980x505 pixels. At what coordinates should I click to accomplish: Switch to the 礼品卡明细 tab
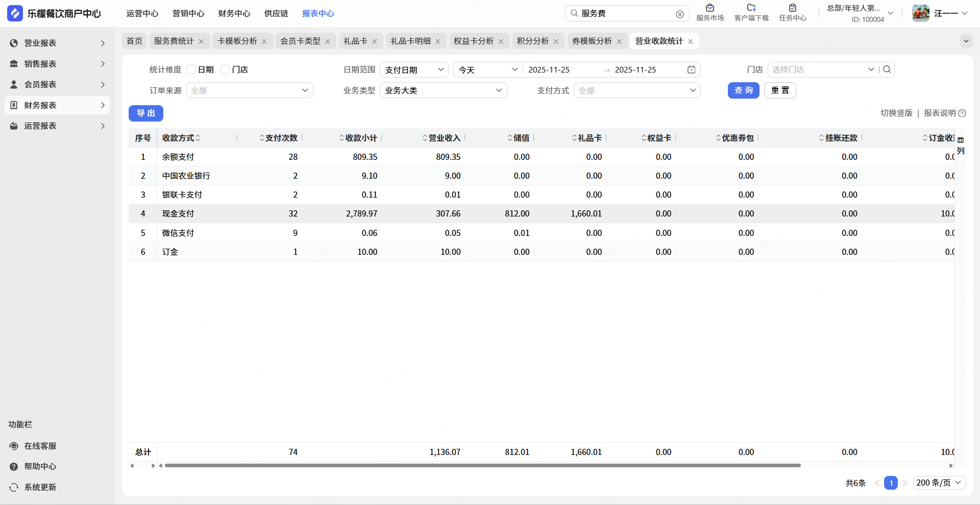point(410,41)
